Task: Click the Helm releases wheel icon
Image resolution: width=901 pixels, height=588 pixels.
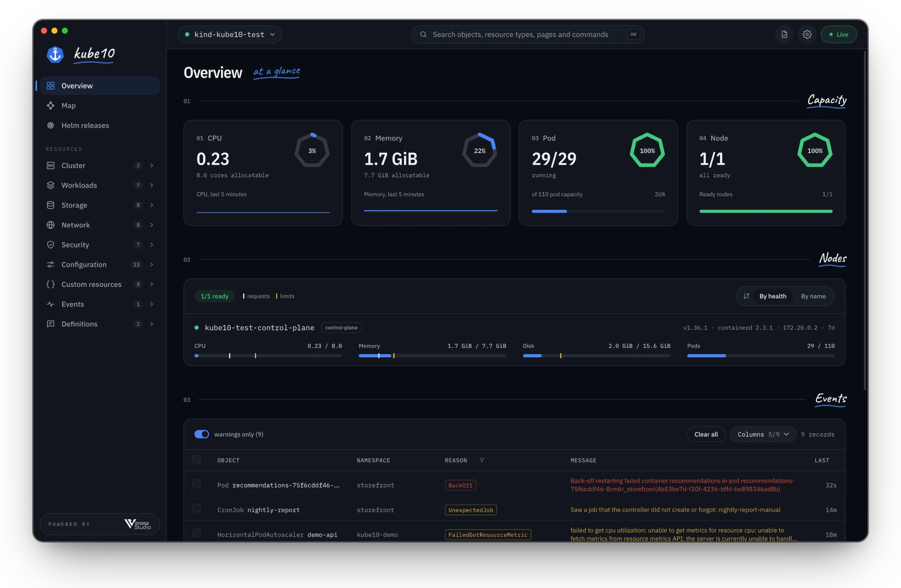Action: point(50,126)
